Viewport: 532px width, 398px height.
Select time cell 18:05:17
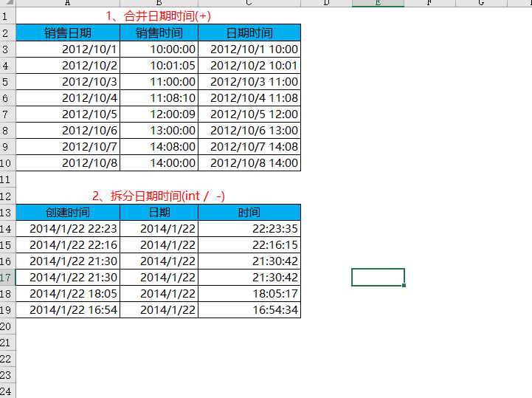tap(249, 294)
